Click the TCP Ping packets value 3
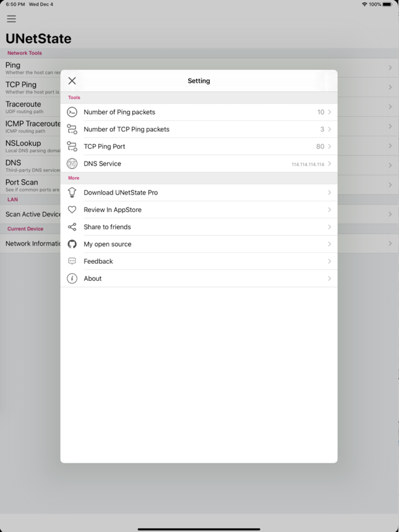Image resolution: width=399 pixels, height=532 pixels. (x=322, y=129)
